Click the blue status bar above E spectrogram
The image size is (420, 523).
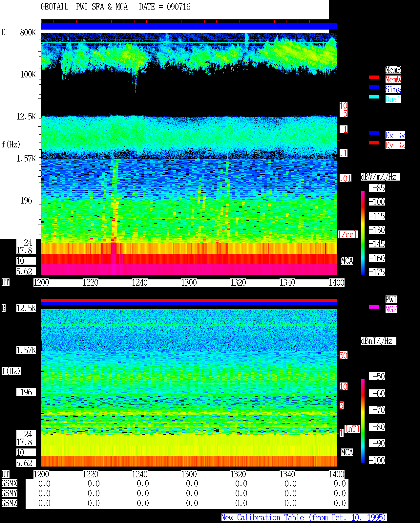pyautogui.click(x=189, y=26)
